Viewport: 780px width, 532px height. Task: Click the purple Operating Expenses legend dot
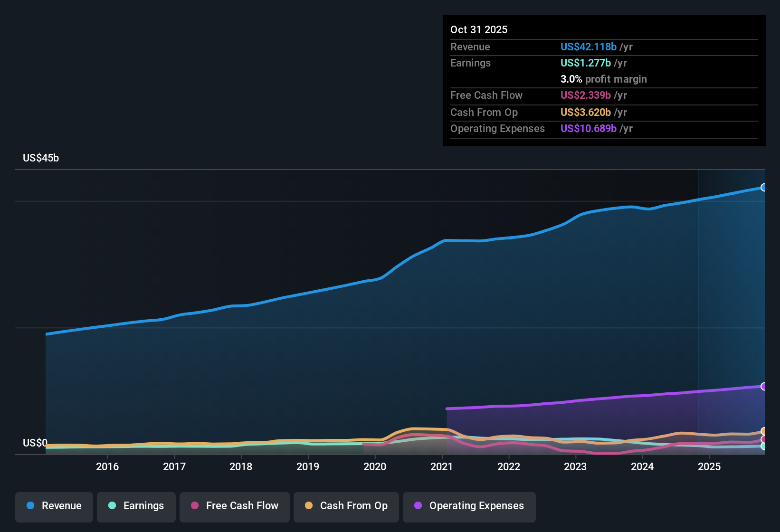click(x=417, y=506)
